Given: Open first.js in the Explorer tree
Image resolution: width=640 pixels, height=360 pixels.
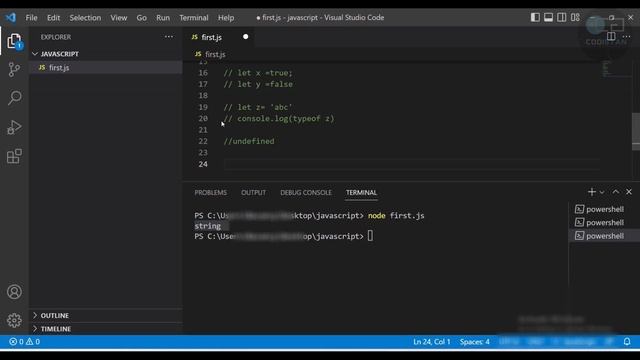Looking at the screenshot, I should (59, 68).
